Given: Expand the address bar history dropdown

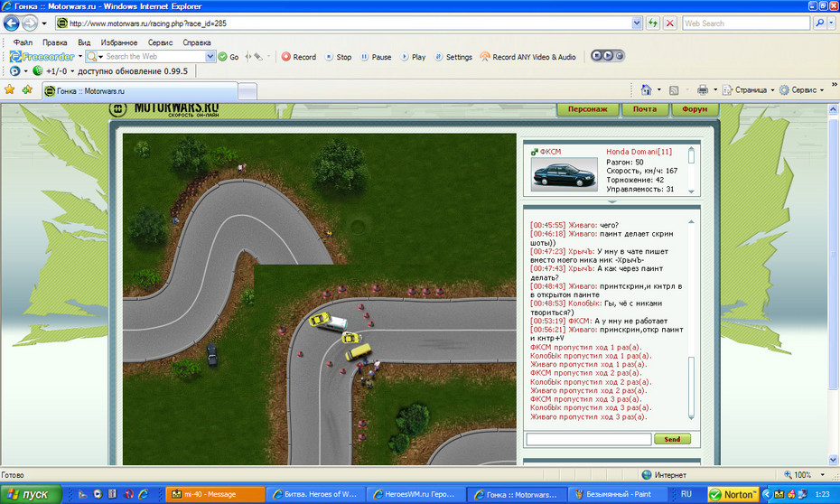Looking at the screenshot, I should (x=637, y=23).
